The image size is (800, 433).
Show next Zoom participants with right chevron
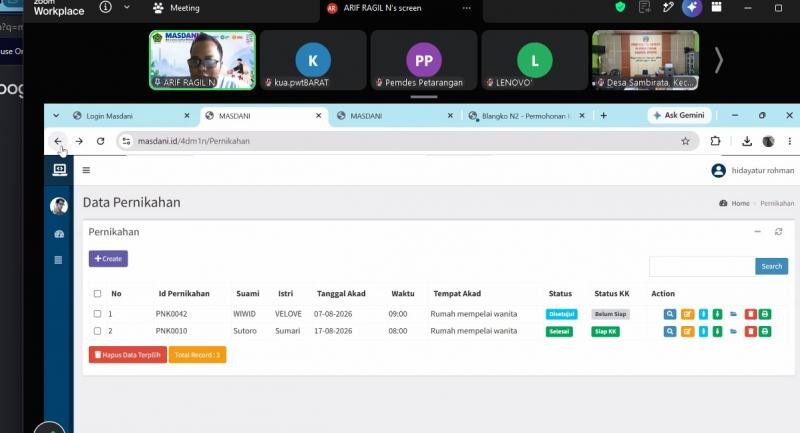718,60
